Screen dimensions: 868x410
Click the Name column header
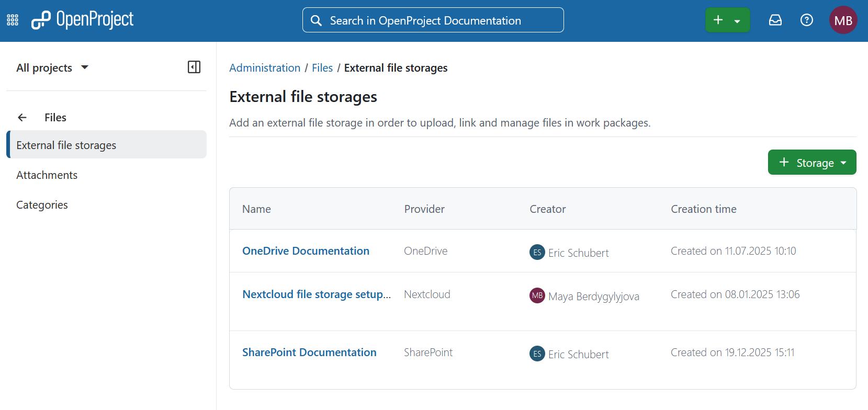pos(256,209)
